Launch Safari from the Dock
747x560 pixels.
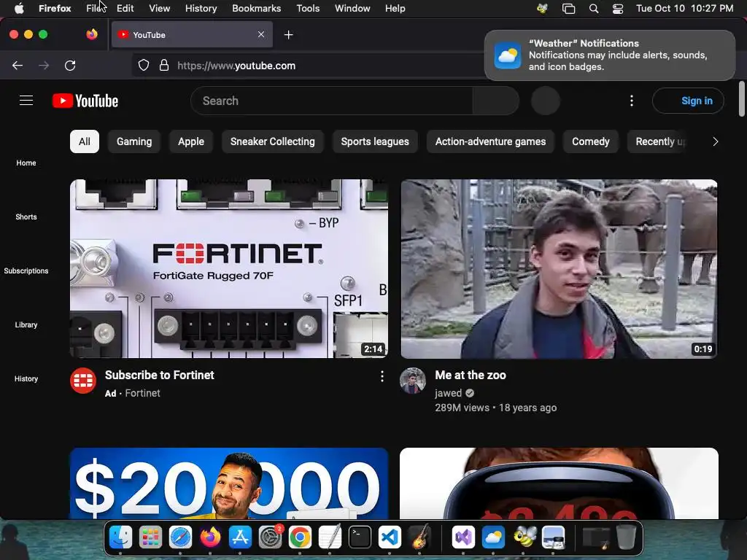(x=181, y=537)
